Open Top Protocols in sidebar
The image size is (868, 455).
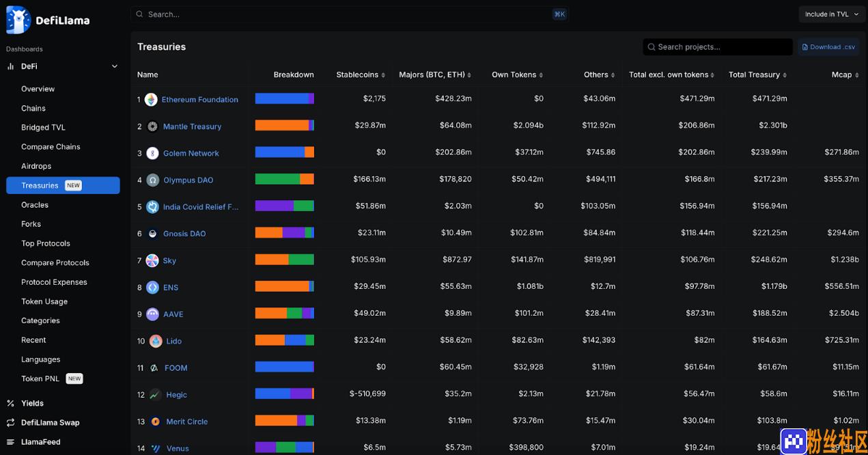click(x=46, y=243)
